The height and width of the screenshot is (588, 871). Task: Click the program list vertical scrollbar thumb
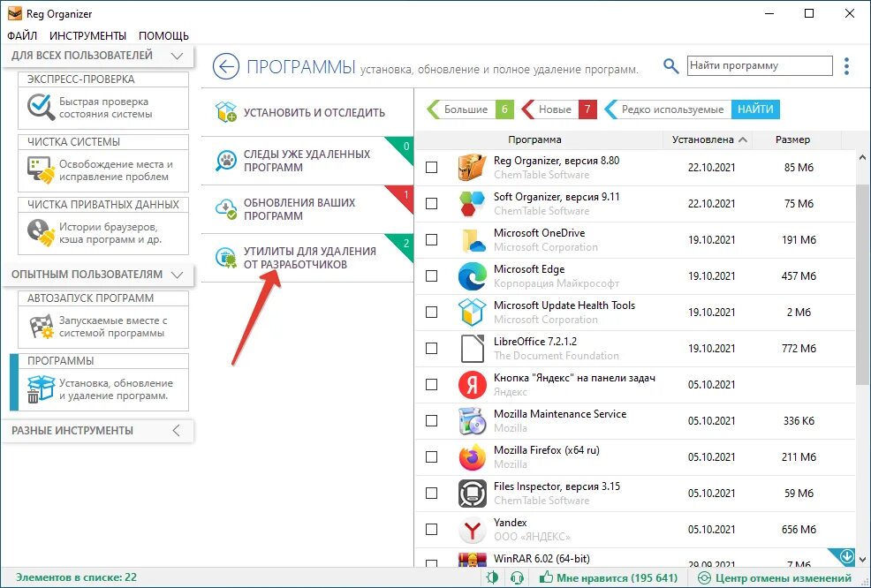(x=862, y=284)
